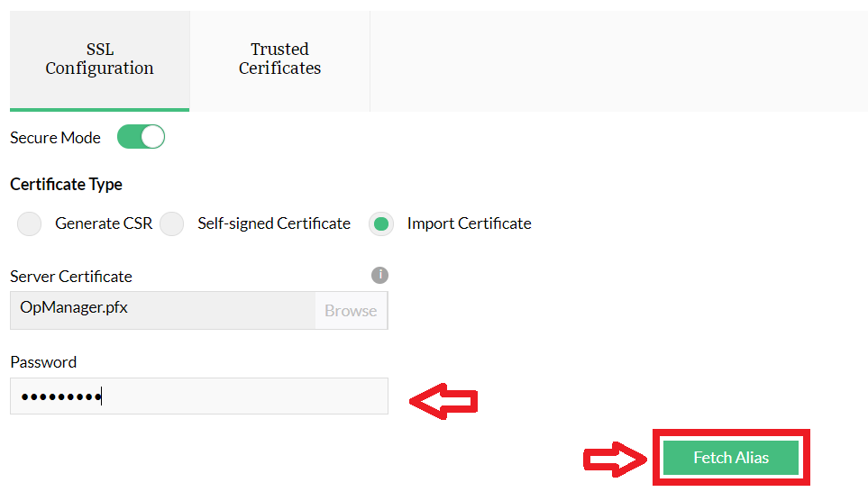This screenshot has width=868, height=501.
Task: Switch to the Trusted Cerificates tab
Action: point(279,59)
